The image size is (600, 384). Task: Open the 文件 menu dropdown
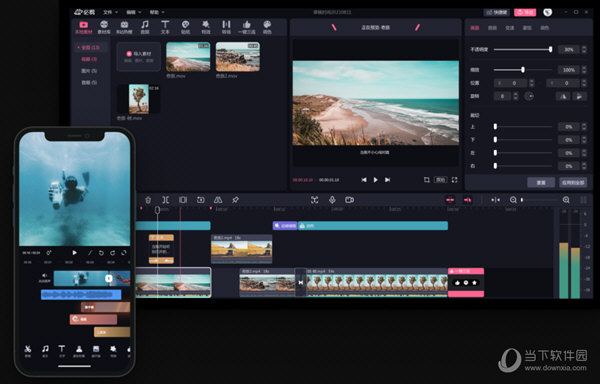(110, 12)
